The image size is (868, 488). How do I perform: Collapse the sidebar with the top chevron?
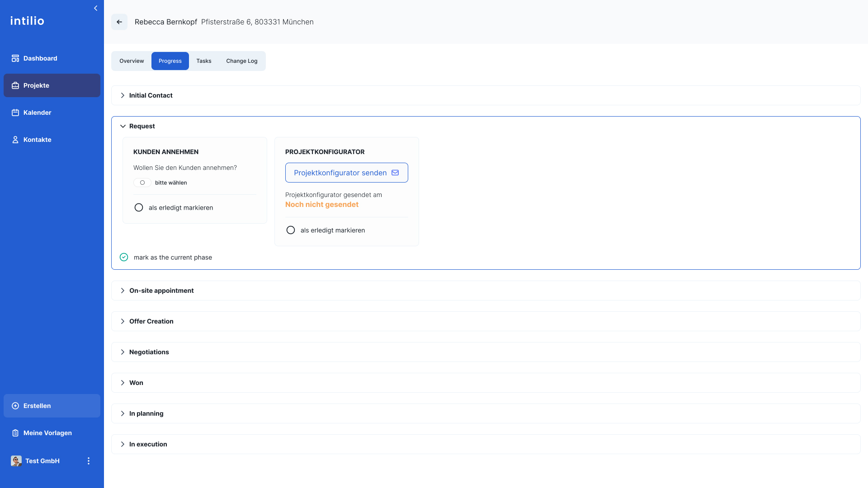click(x=95, y=8)
